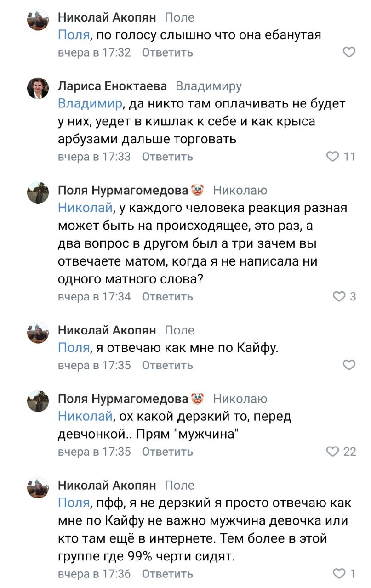The height and width of the screenshot is (588, 371).
Task: Click 'Ответить' under the last 17:36 comment
Action: pos(167,574)
